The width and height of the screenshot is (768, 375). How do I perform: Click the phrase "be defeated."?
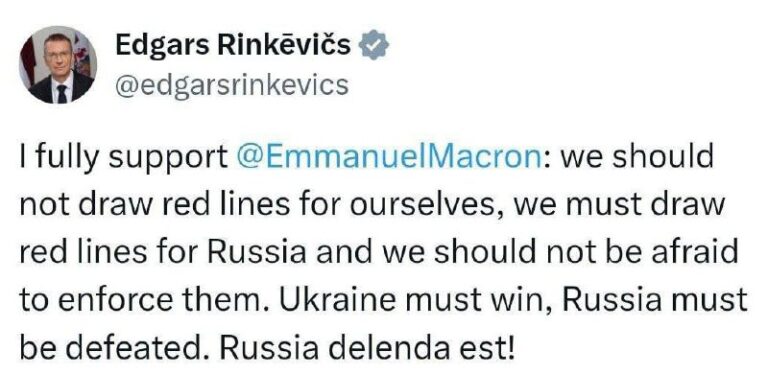(x=115, y=346)
